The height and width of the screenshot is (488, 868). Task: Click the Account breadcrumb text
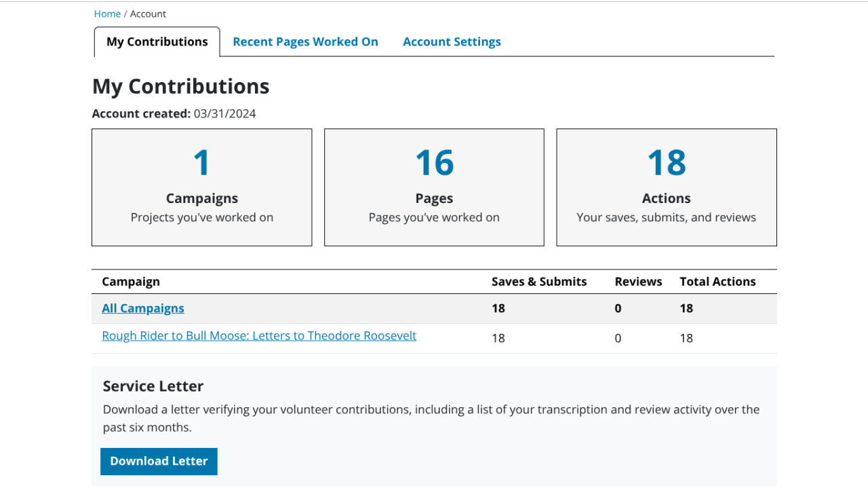pyautogui.click(x=148, y=14)
